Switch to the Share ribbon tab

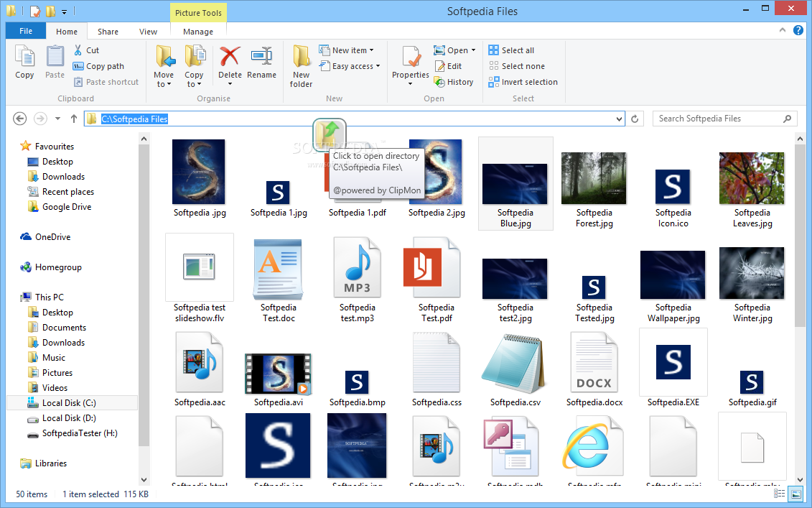[108, 32]
